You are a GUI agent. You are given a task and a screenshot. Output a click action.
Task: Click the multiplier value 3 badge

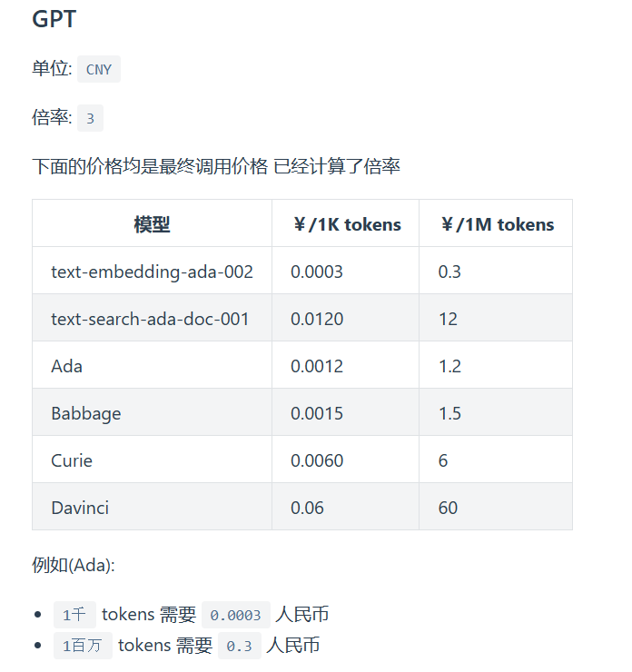[90, 119]
